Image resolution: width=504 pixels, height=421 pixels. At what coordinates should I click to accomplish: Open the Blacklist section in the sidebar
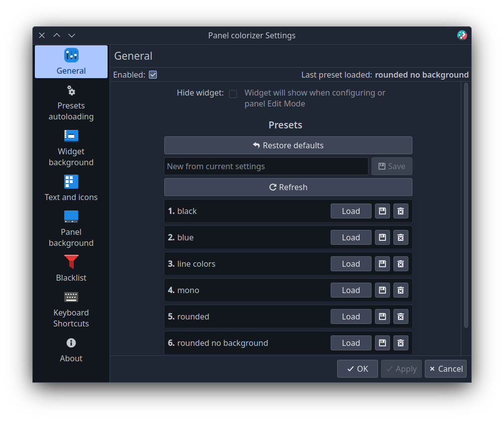[x=71, y=269]
